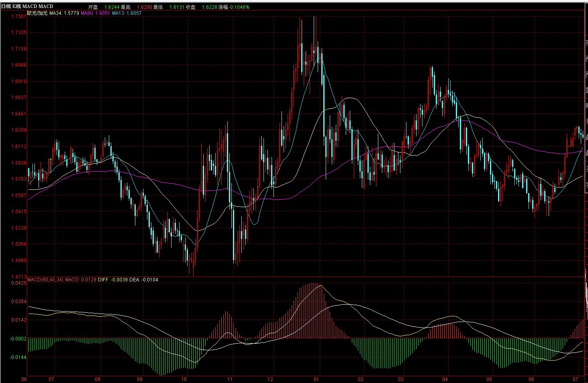Click price axis label 1.6810
This screenshot has width=588, height=383.
coord(19,81)
